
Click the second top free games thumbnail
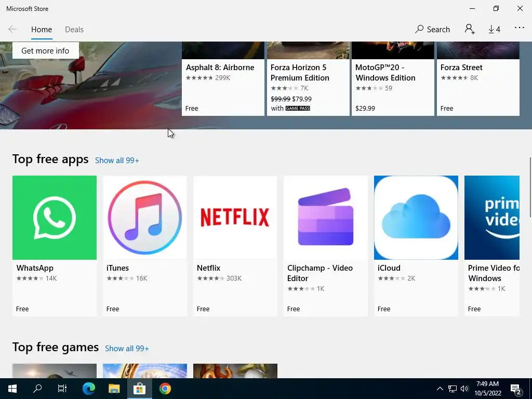pyautogui.click(x=145, y=371)
